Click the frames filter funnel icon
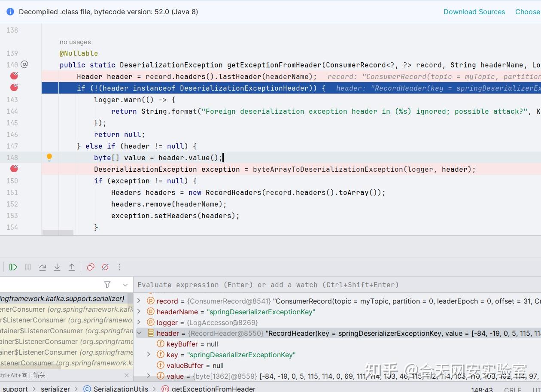The width and height of the screenshot is (541, 392). point(107,285)
